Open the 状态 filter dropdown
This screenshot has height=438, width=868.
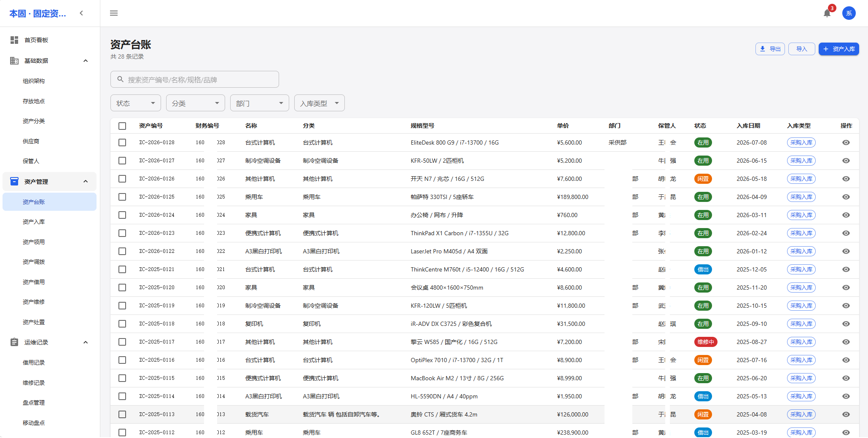point(136,103)
